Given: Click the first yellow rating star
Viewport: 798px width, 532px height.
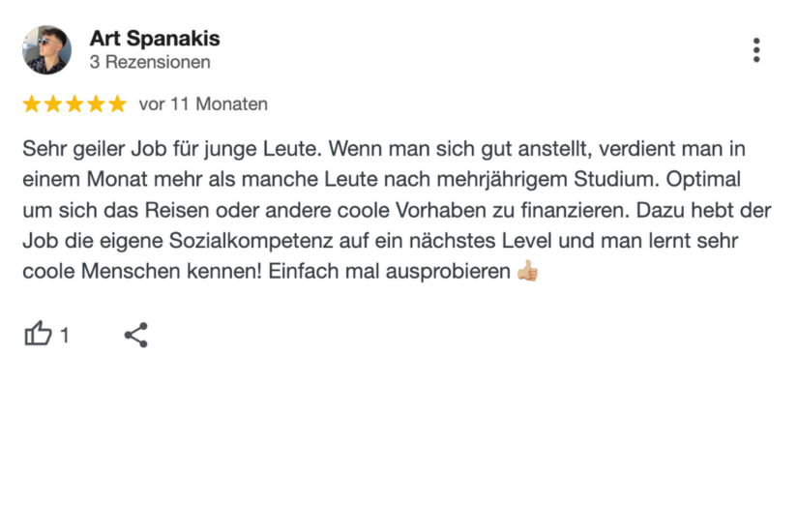Looking at the screenshot, I should point(32,104).
